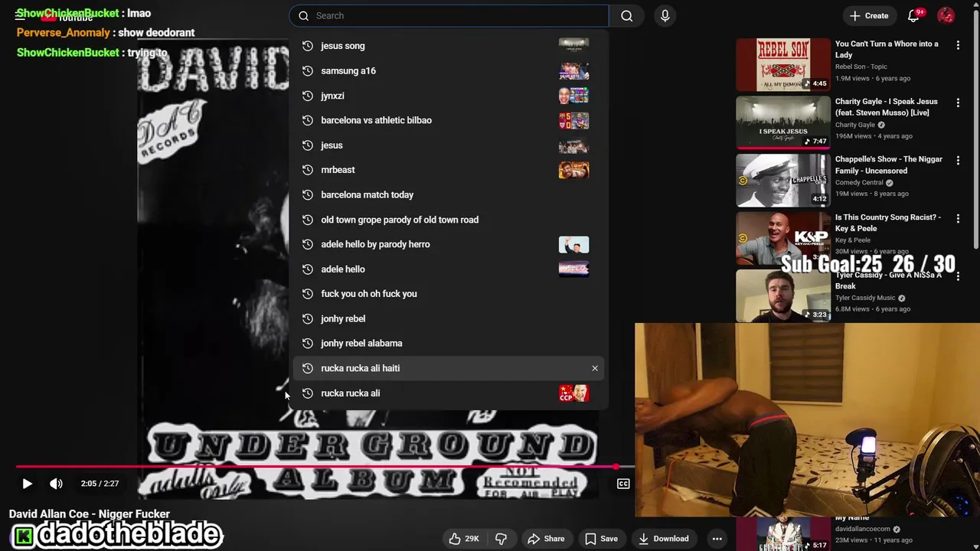Click the Create button

(x=869, y=15)
